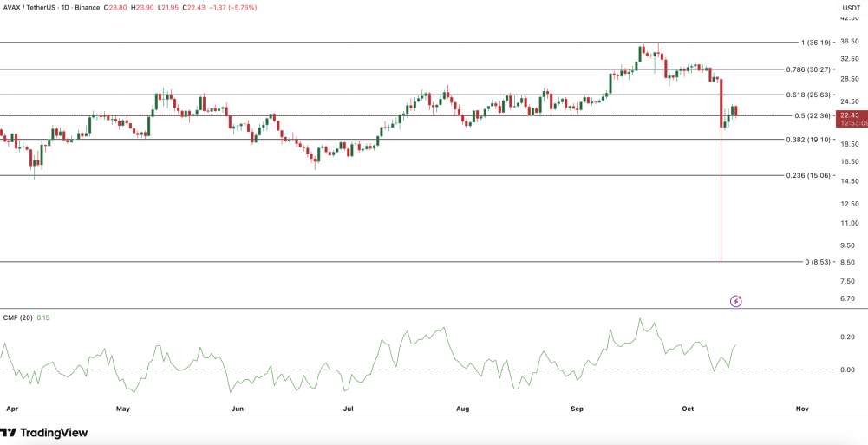Click the AVAX / TetherUS symbol title
Screen dimensions: 868x445
click(x=29, y=8)
